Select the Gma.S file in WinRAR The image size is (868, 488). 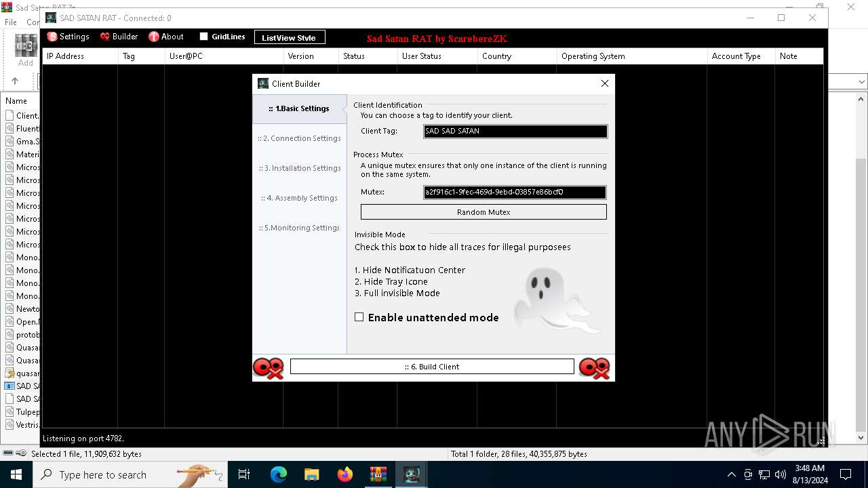(22, 142)
